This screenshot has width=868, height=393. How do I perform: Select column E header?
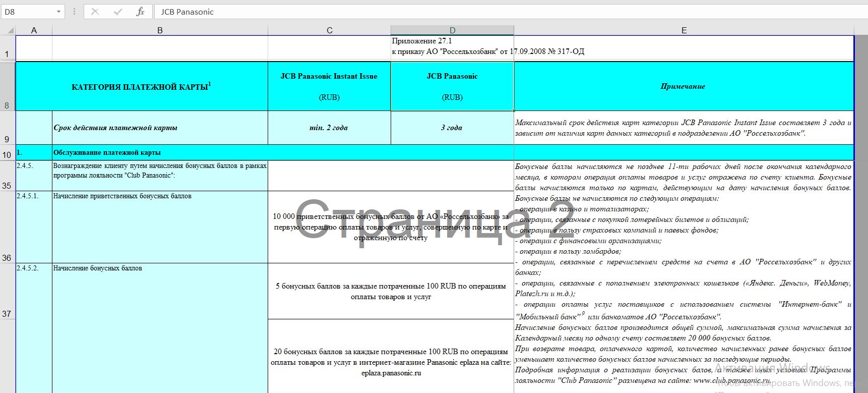pyautogui.click(x=684, y=30)
